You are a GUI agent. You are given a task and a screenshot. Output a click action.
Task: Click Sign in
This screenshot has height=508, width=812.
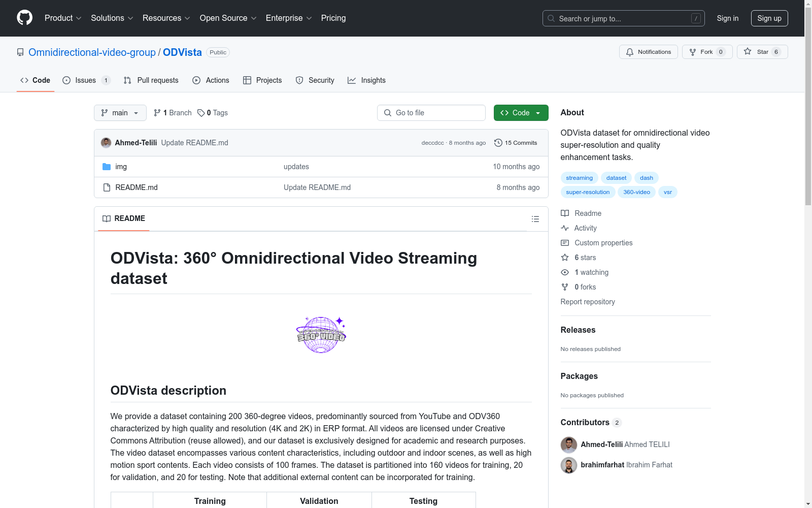pos(728,18)
